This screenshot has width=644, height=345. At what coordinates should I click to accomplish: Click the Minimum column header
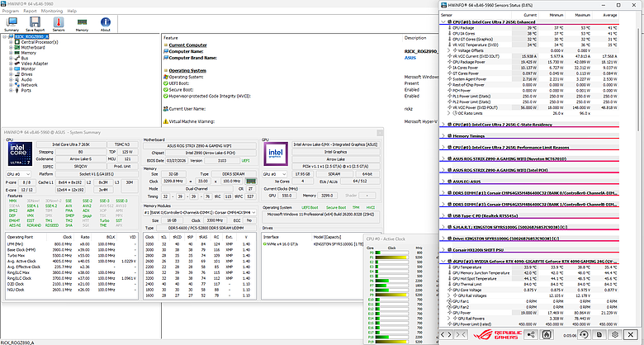pos(557,15)
